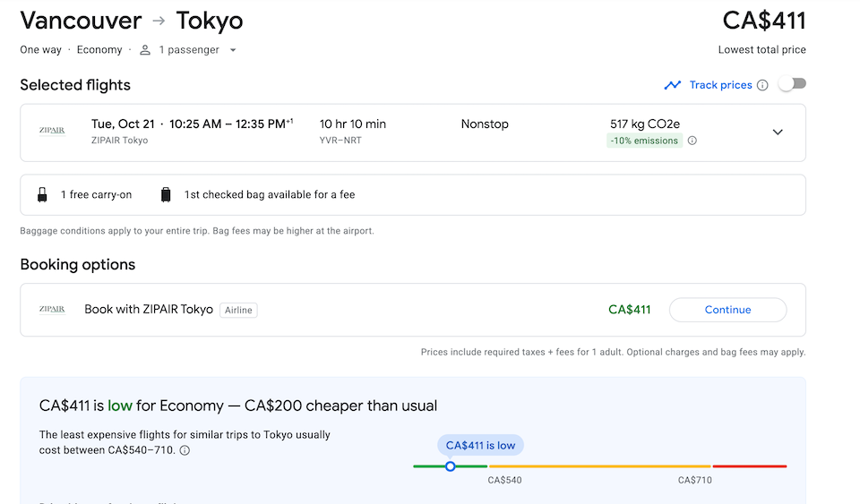Click the Track prices trend line icon

tap(673, 85)
